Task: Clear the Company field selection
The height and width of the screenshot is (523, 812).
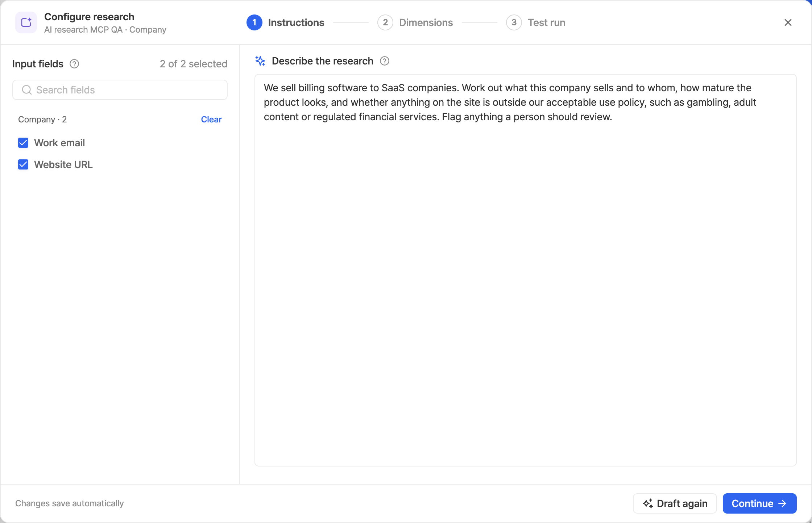Action: (211, 120)
